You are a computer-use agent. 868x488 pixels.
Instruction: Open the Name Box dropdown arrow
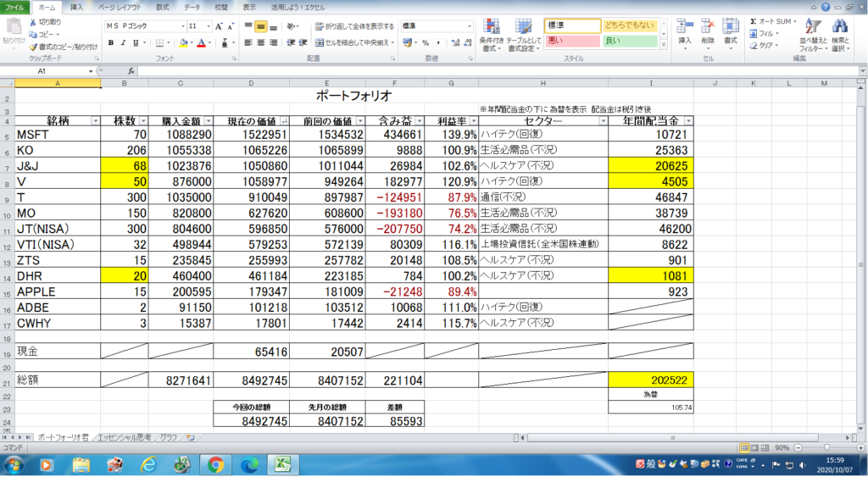coord(91,71)
